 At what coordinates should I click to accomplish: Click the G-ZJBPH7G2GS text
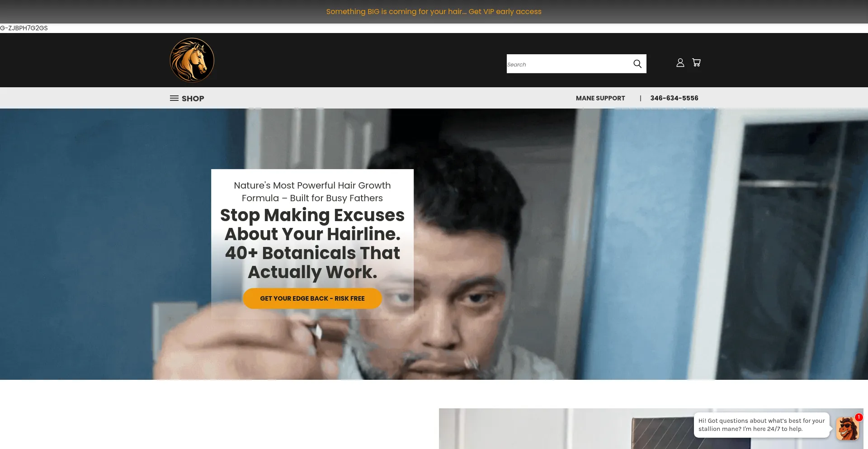(24, 28)
